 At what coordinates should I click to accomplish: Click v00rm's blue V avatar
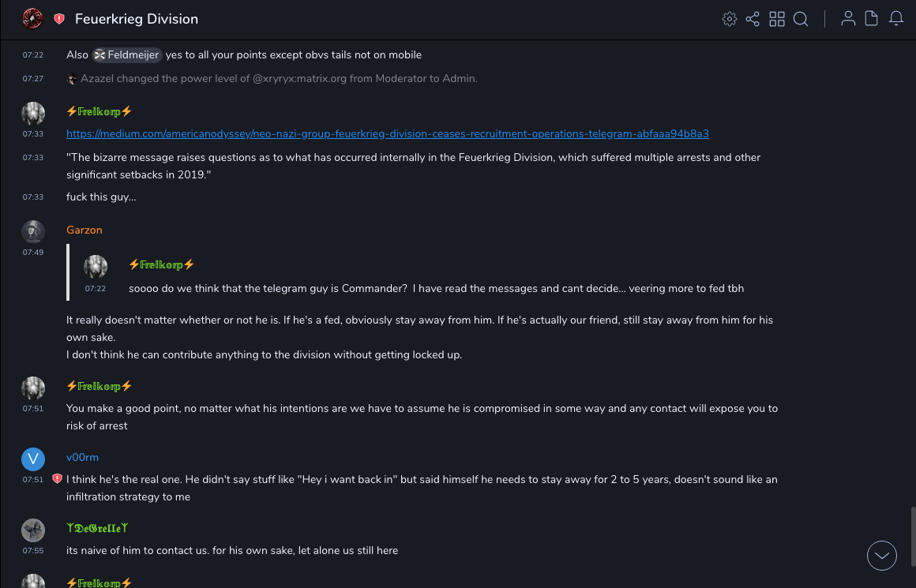pyautogui.click(x=32, y=459)
